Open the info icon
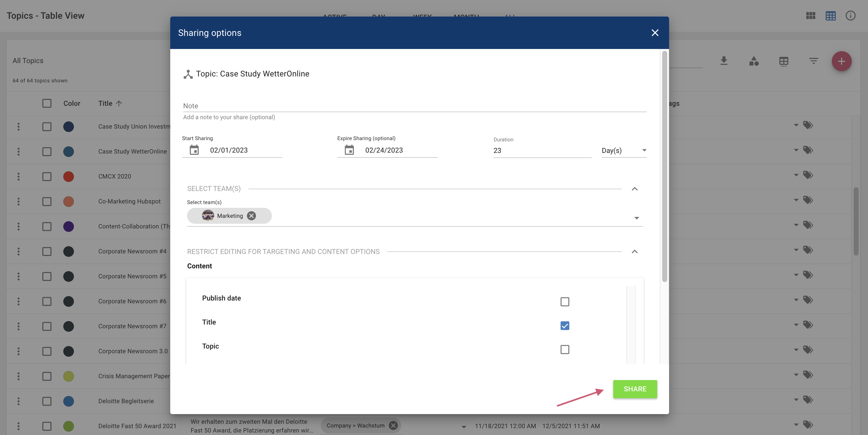The image size is (868, 435). tap(851, 16)
